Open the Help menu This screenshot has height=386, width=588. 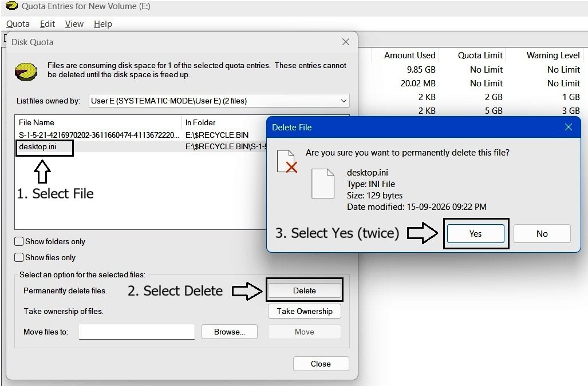point(102,24)
